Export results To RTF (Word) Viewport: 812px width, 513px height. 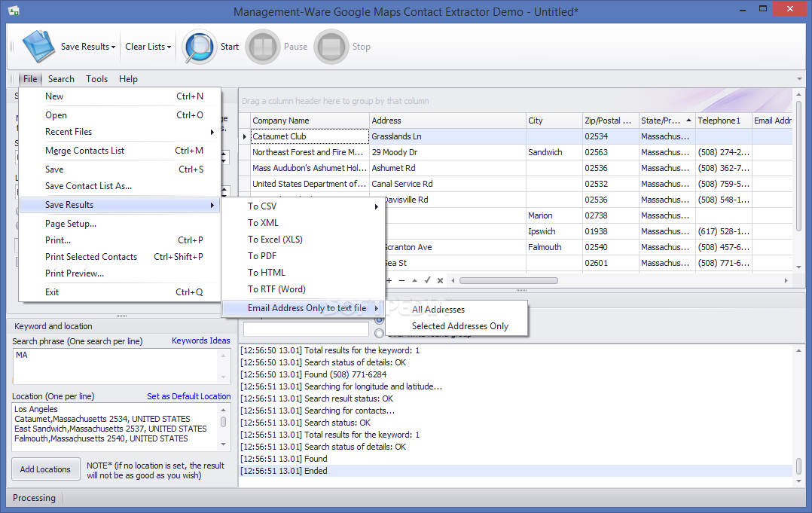coord(303,289)
